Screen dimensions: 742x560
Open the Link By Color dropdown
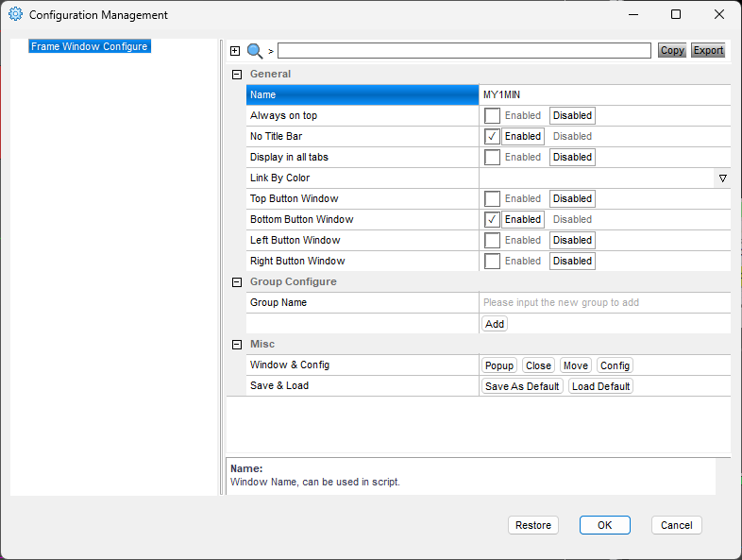point(722,178)
